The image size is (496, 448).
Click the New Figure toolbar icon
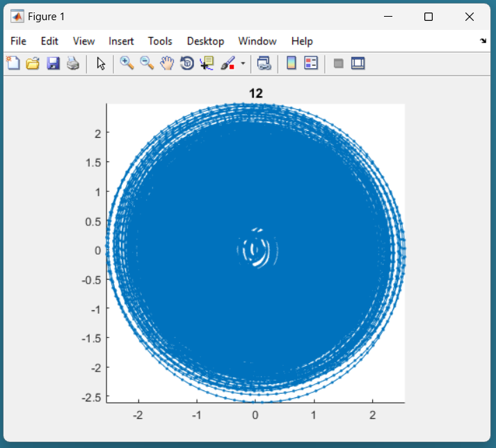13,63
